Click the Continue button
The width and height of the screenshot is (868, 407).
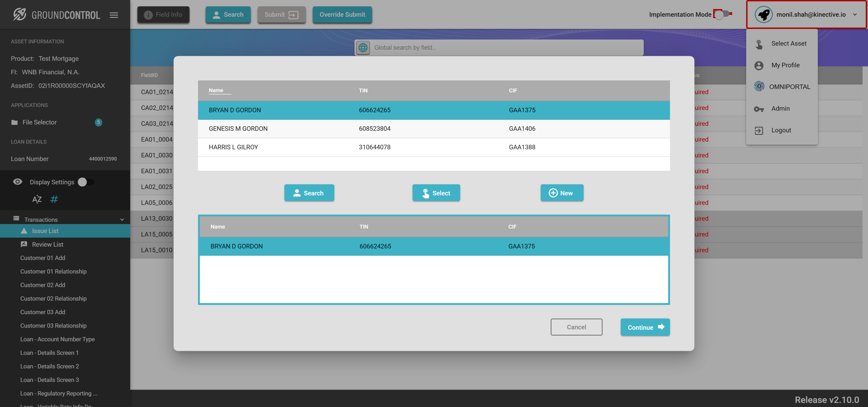pos(645,327)
